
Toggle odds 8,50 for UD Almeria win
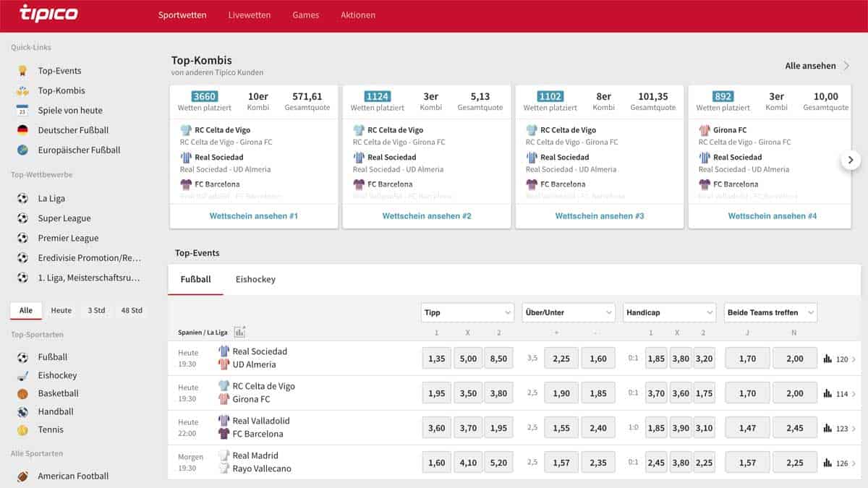pyautogui.click(x=499, y=358)
